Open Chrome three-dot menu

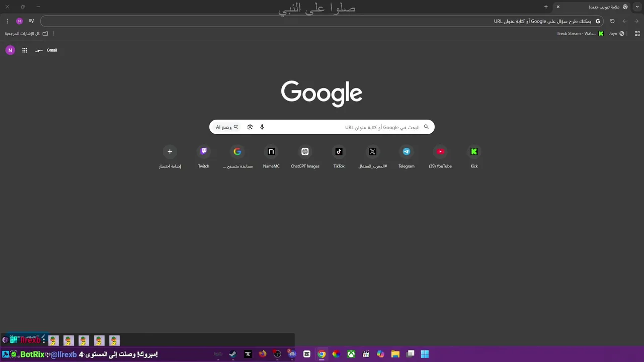[7, 21]
